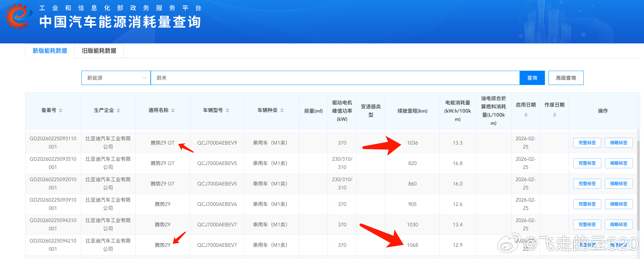This screenshot has height=259, width=644.
Task: Open 完整标签 for the 1030 km row
Action: coord(587,225)
